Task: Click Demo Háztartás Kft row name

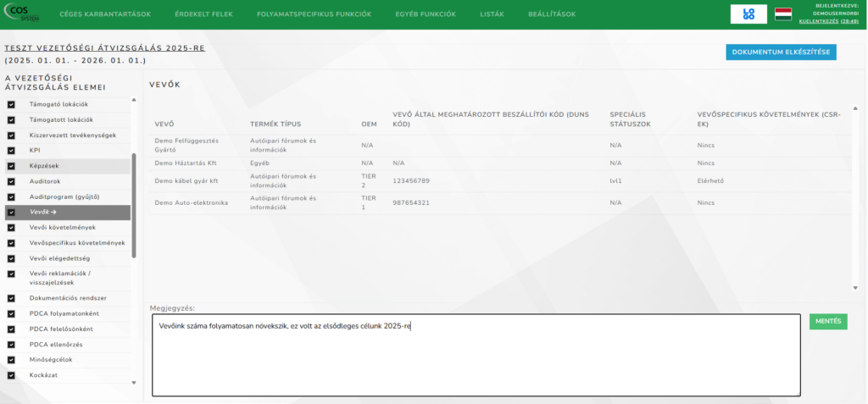Action: click(186, 163)
